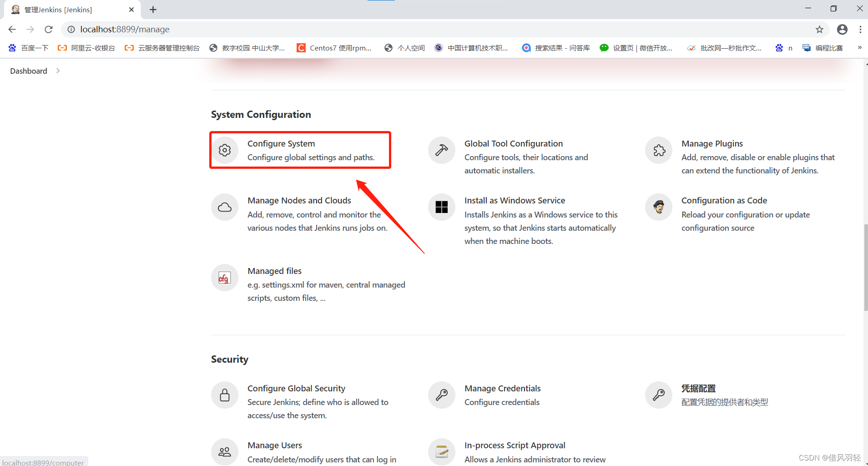Click the Security section heading
868x466 pixels.
(x=230, y=360)
